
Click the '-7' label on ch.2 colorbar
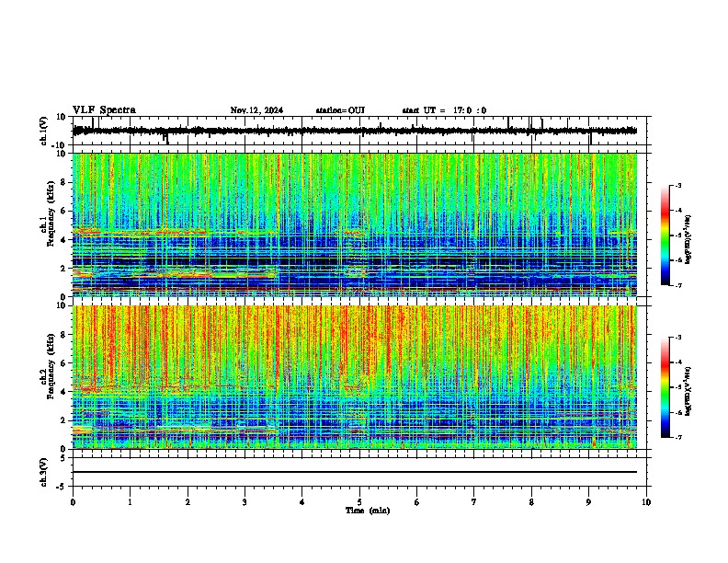click(677, 437)
